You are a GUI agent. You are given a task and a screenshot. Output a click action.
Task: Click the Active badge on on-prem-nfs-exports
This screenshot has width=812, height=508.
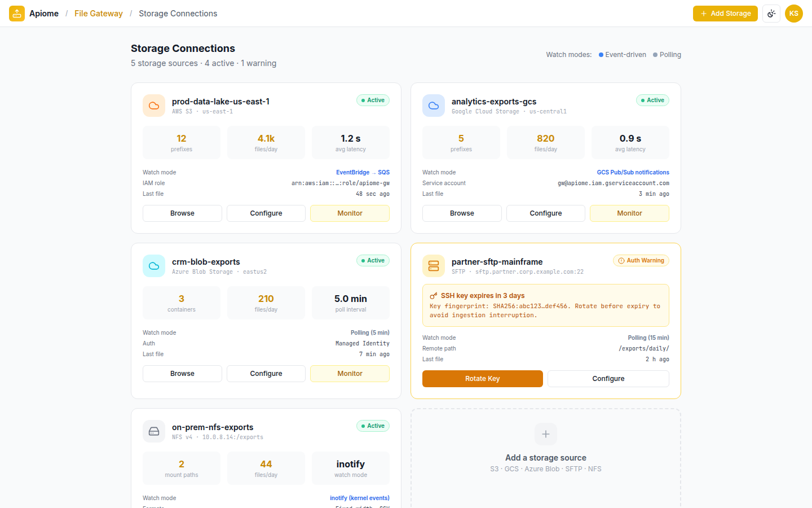click(x=373, y=426)
